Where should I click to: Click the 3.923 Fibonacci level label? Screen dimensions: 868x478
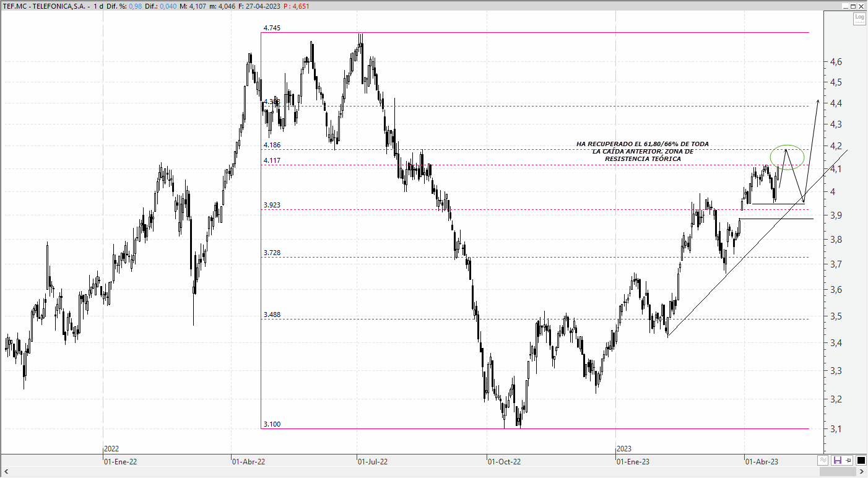pos(272,205)
